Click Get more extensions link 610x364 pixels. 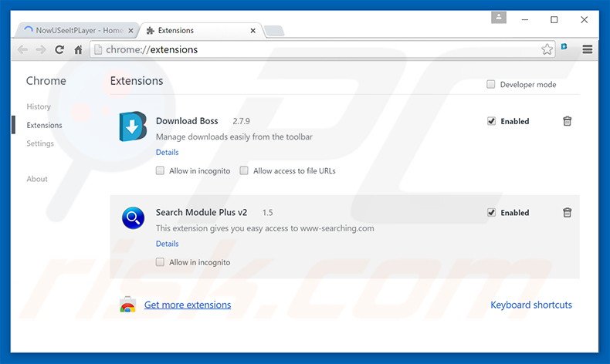click(x=188, y=305)
